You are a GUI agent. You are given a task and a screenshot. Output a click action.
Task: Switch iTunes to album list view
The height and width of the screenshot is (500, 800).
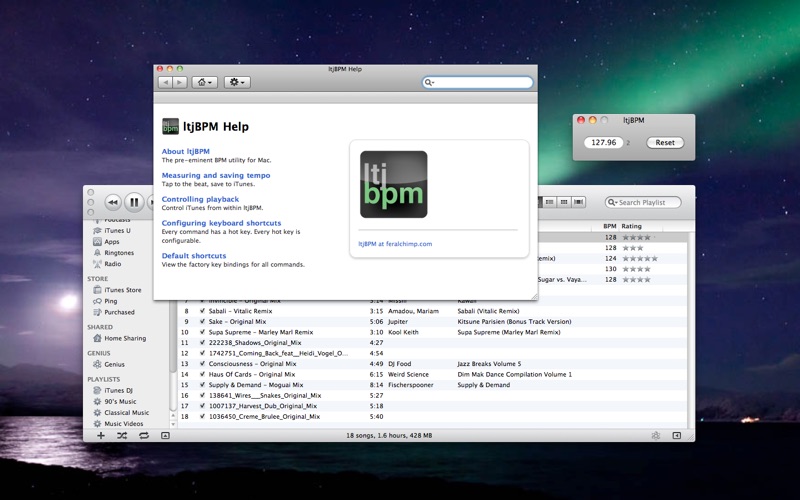click(549, 203)
